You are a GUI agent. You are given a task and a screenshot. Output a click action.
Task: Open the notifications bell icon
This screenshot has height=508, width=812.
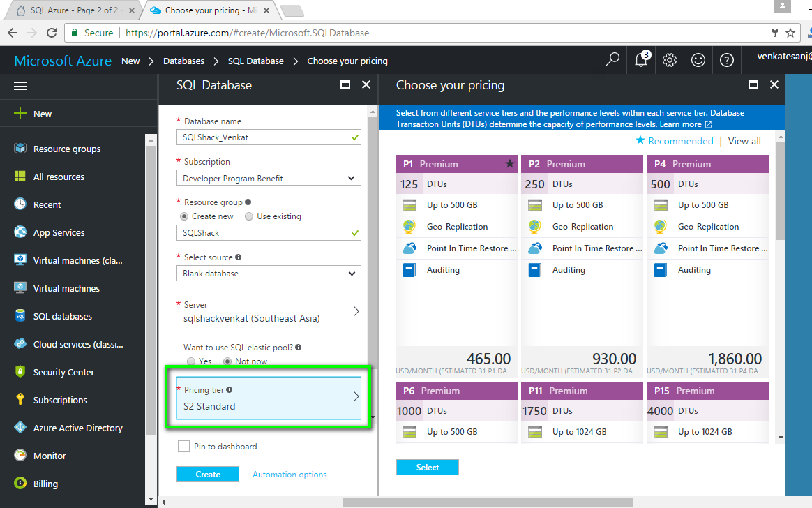pos(641,60)
